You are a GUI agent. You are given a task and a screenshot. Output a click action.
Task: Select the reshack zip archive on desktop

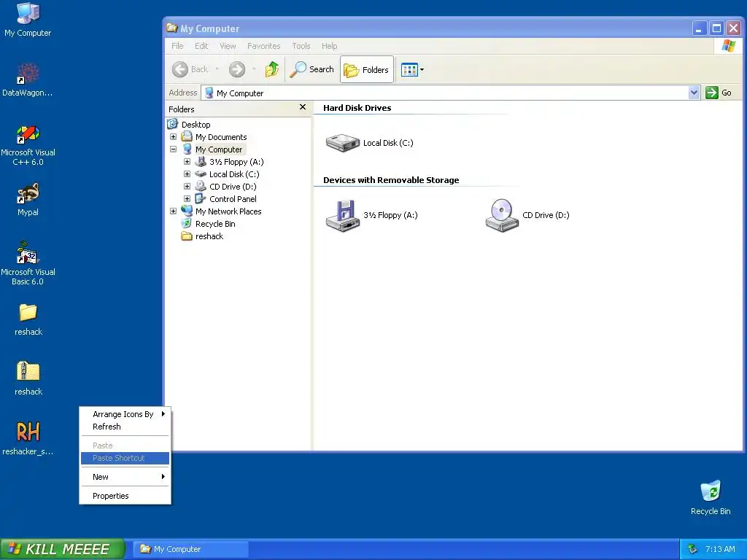click(x=28, y=379)
